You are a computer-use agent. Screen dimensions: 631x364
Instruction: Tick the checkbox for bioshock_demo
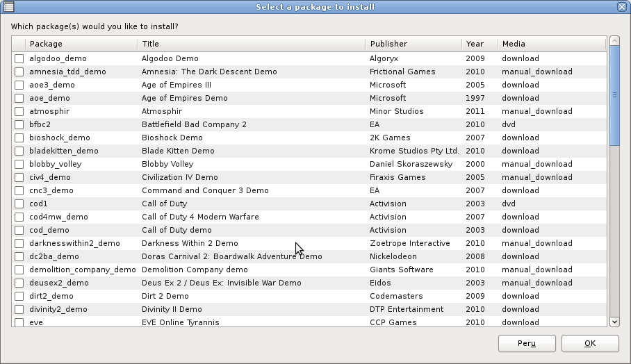click(x=19, y=138)
